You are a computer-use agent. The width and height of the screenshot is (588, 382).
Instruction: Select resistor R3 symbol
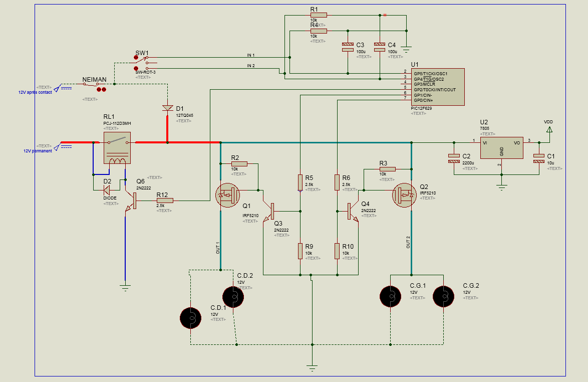387,169
